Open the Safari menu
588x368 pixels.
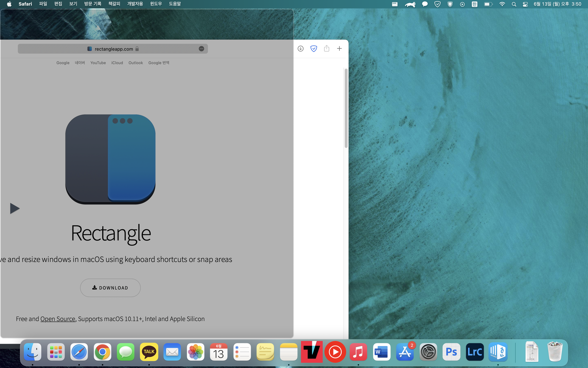tap(25, 4)
